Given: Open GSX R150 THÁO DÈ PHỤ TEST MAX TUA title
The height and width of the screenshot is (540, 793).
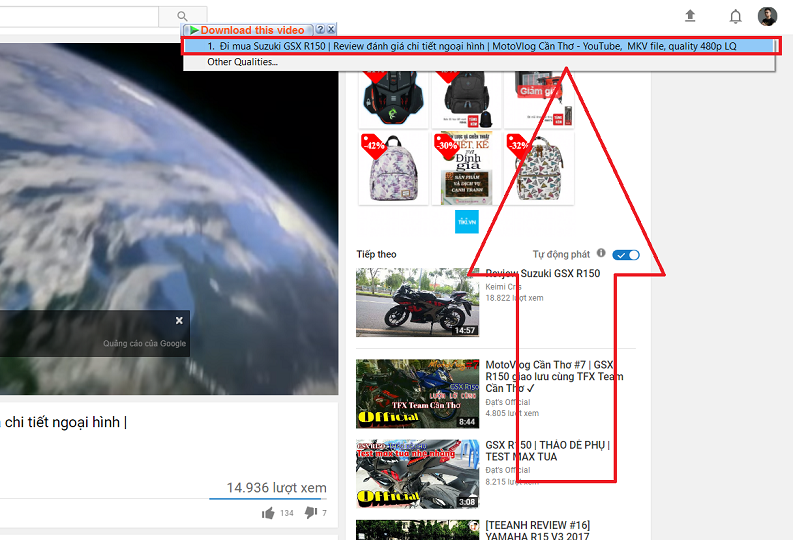Looking at the screenshot, I should click(x=548, y=451).
